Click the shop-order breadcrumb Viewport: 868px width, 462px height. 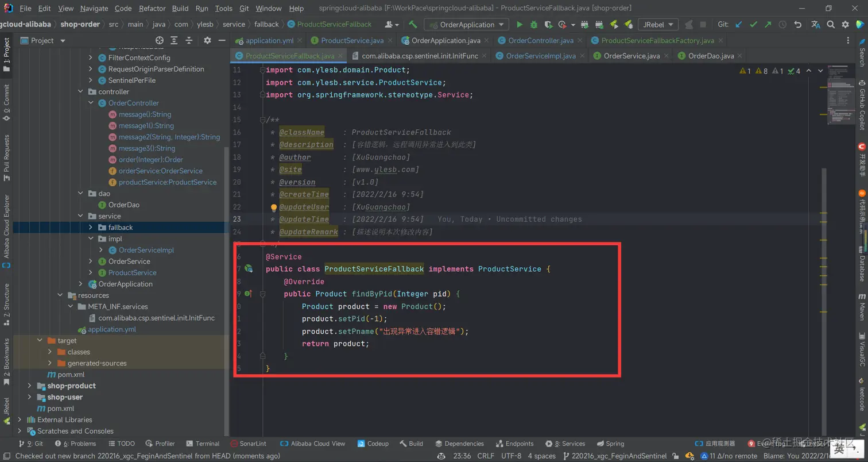pyautogui.click(x=80, y=24)
